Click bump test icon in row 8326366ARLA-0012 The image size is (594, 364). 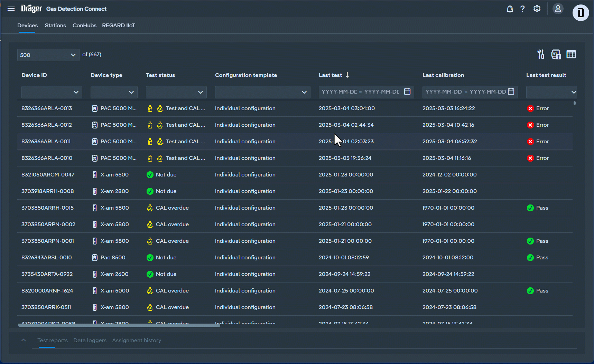[x=150, y=125]
